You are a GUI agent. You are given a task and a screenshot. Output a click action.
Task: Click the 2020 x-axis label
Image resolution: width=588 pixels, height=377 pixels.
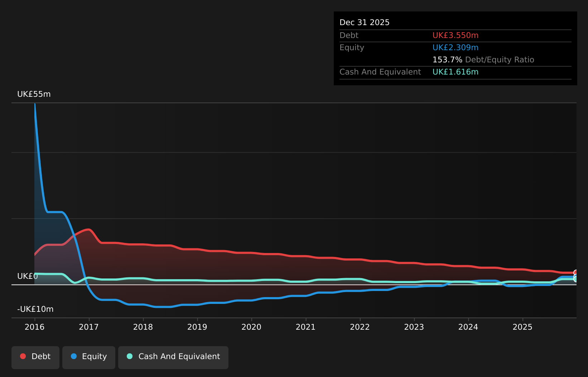[251, 327]
